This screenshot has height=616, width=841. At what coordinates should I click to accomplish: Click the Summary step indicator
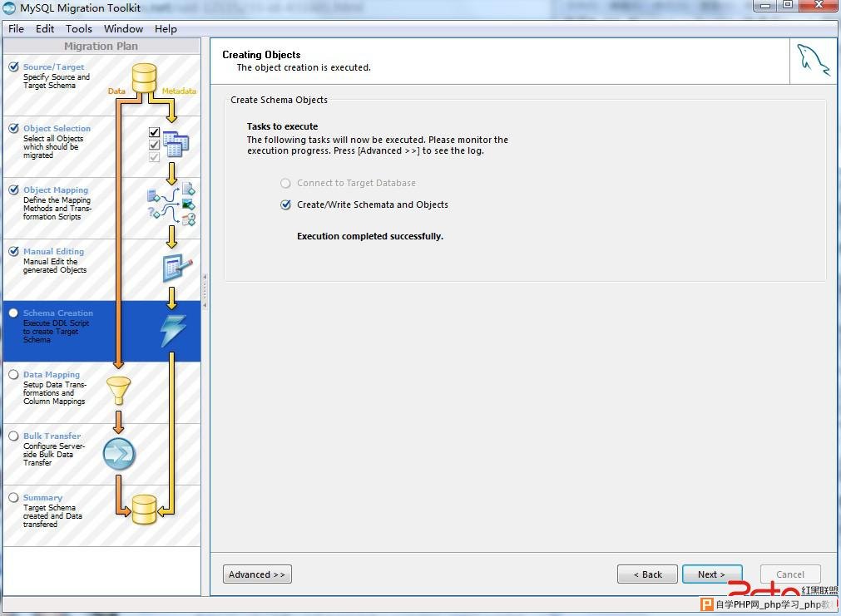pyautogui.click(x=13, y=497)
